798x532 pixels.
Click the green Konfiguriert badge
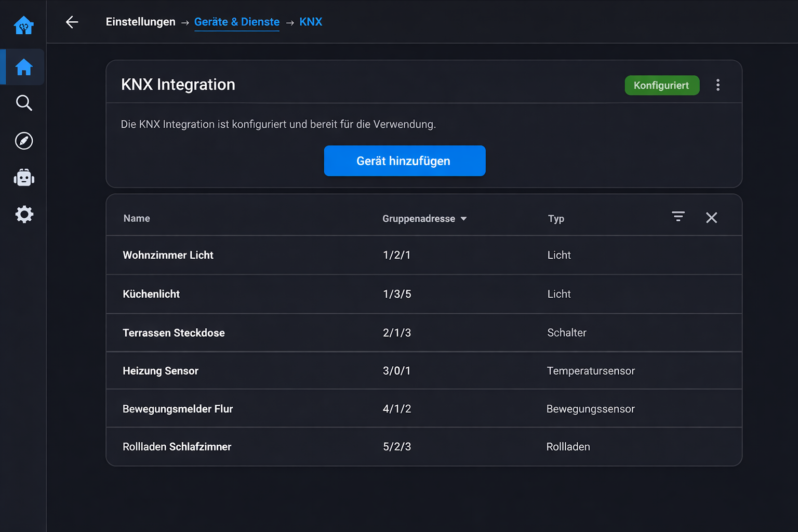(x=662, y=85)
